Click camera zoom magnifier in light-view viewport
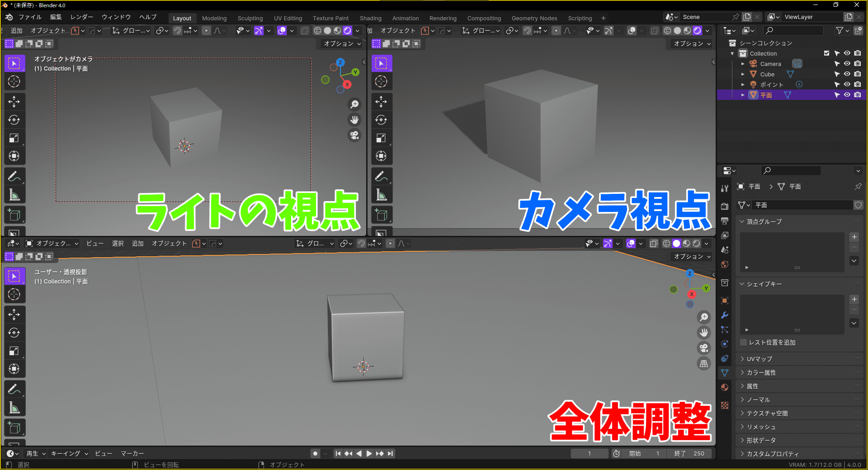Viewport: 868px width, 470px height. point(355,104)
